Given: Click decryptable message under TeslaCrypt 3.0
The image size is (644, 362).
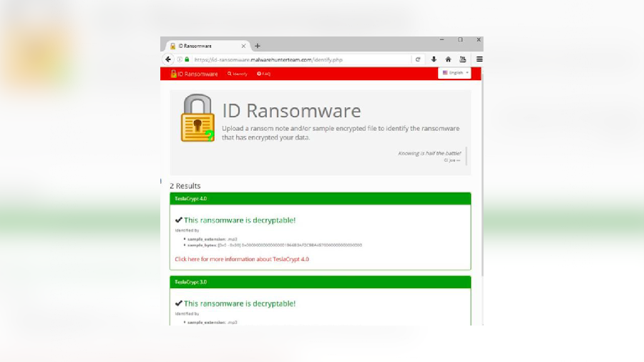Looking at the screenshot, I should point(235,304).
